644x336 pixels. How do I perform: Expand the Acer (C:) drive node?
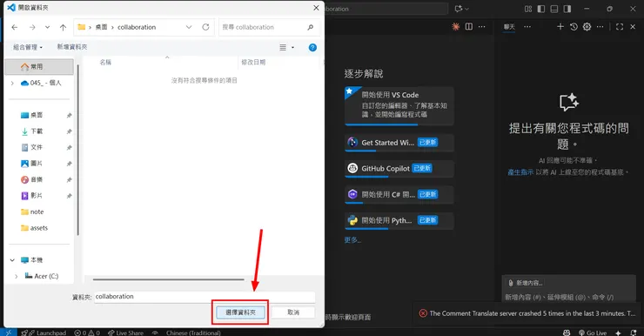pyautogui.click(x=16, y=276)
